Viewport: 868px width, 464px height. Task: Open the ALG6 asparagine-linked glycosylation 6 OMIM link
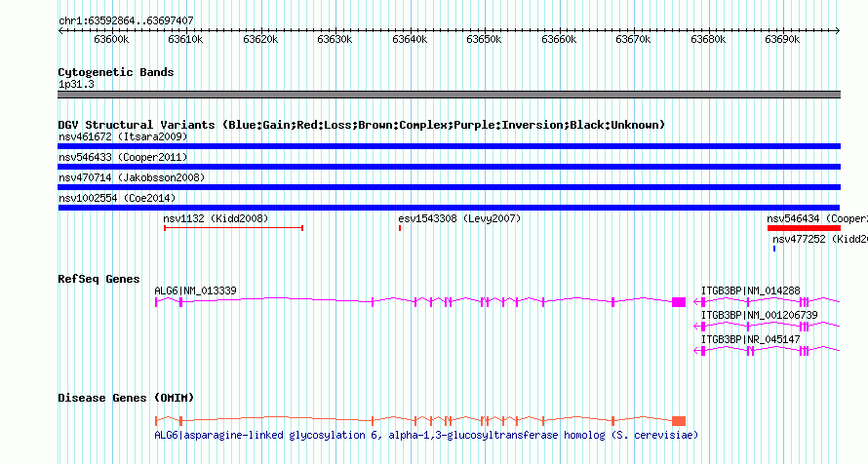tap(426, 435)
